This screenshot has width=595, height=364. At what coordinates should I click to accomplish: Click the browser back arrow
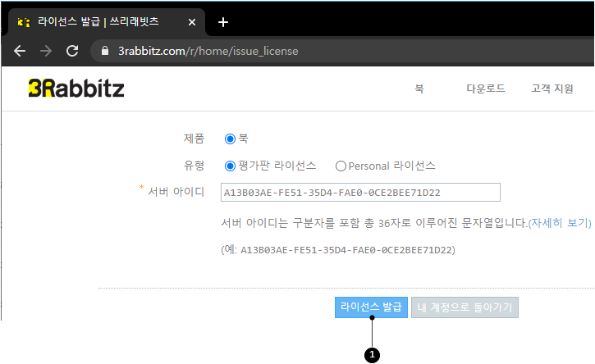click(x=20, y=51)
